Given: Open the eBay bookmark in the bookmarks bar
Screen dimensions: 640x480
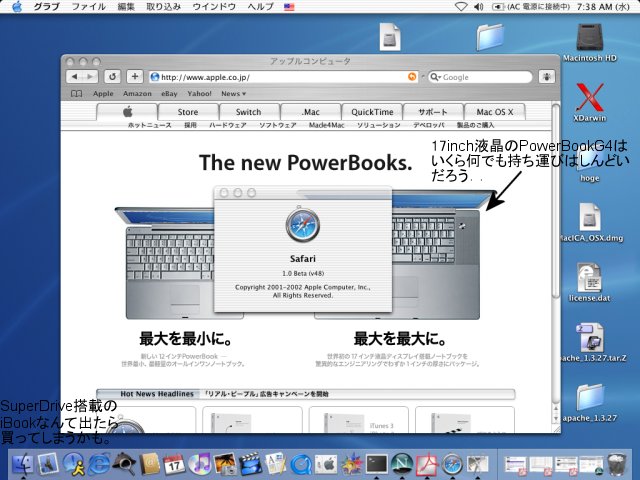Looking at the screenshot, I should [169, 94].
